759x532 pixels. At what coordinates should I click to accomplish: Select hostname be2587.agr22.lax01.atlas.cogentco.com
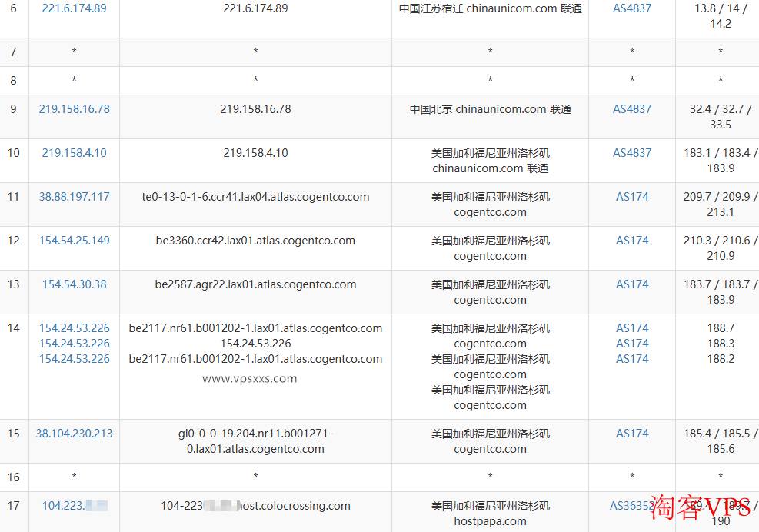point(255,284)
